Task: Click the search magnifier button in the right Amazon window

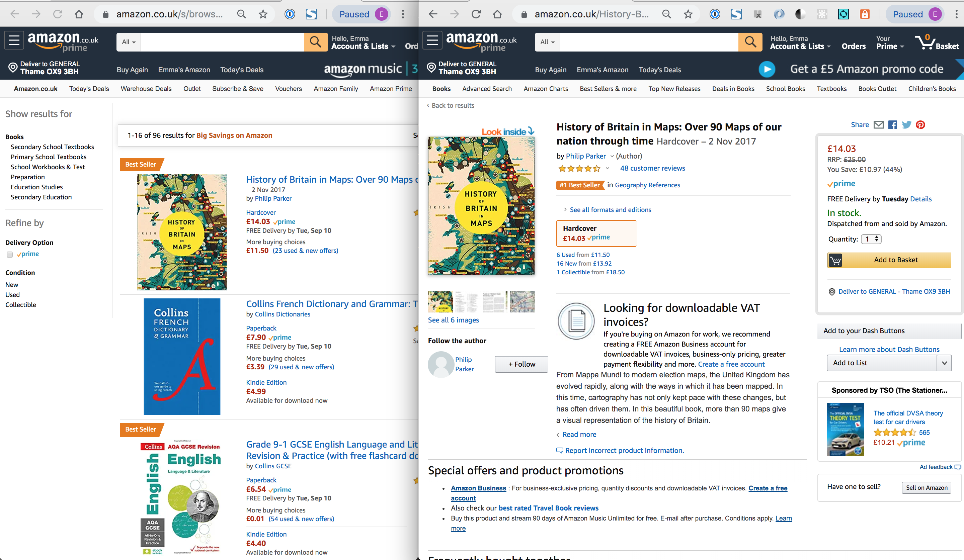Action: [750, 42]
